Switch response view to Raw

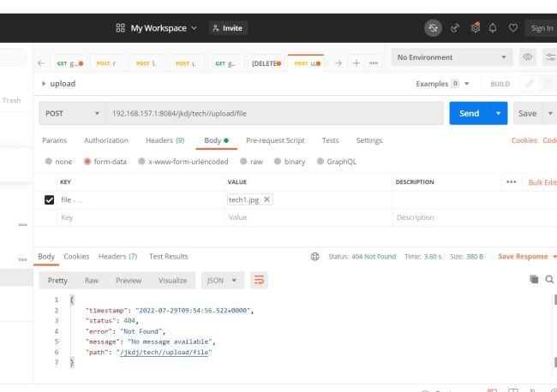click(92, 280)
